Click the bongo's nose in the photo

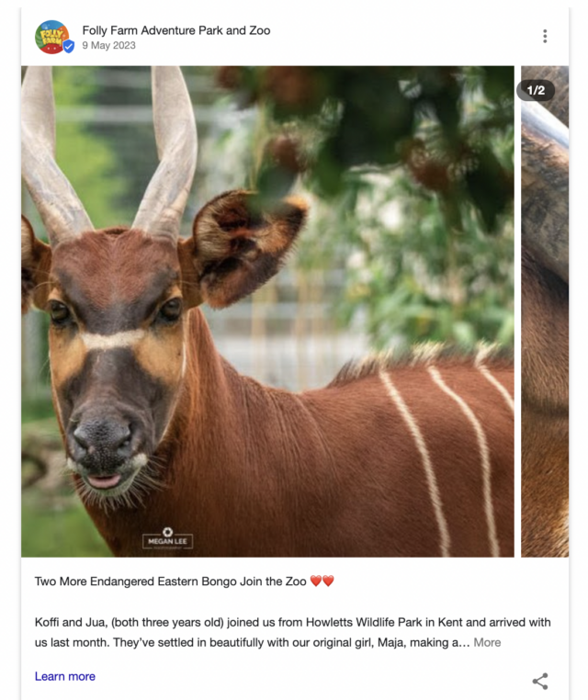click(x=103, y=437)
